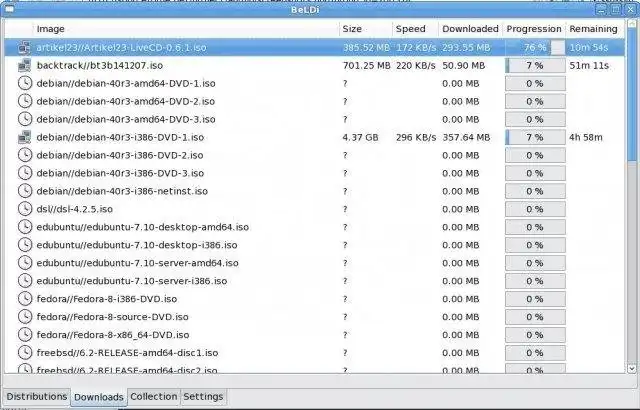Select edubuntu//edubuntu-7.10-desktop-amd64.iso entry
The image size is (640, 410).
(x=142, y=227)
